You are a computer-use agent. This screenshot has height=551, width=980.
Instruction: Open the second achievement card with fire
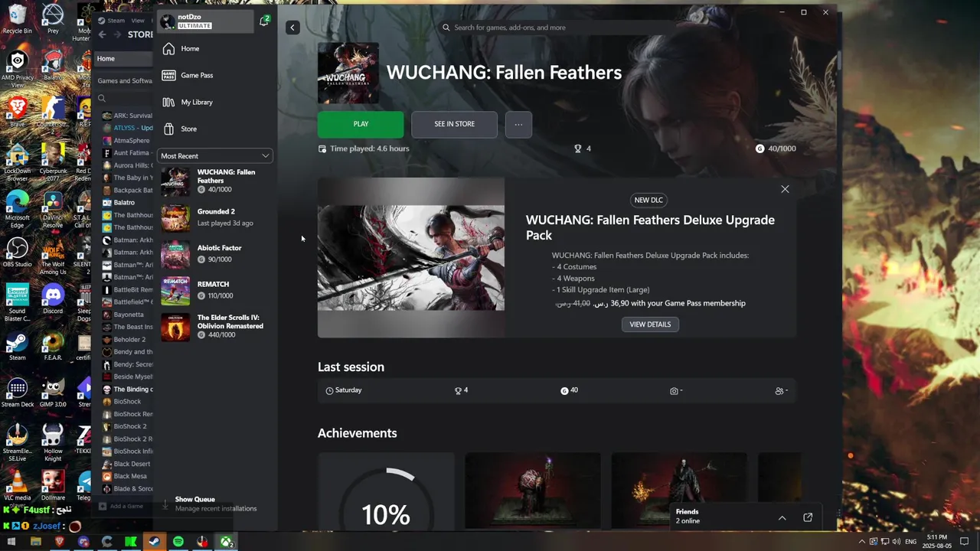pos(679,491)
